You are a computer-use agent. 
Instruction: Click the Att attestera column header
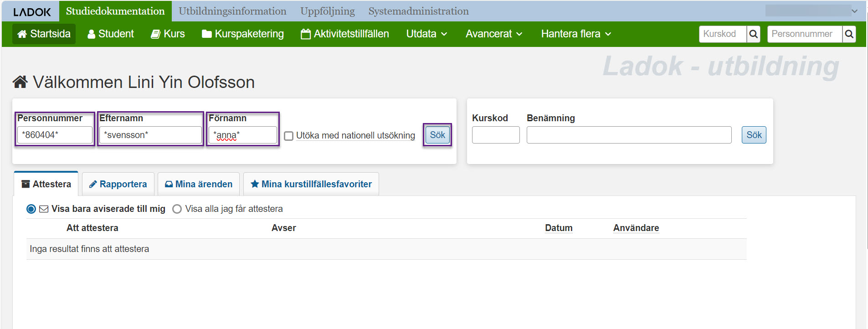tap(92, 228)
